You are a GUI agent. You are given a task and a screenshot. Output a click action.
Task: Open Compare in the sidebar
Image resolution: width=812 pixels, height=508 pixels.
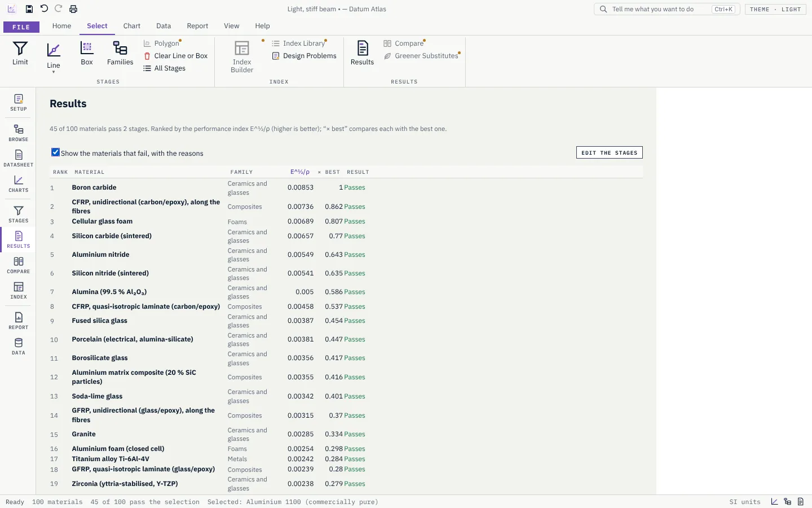19,265
